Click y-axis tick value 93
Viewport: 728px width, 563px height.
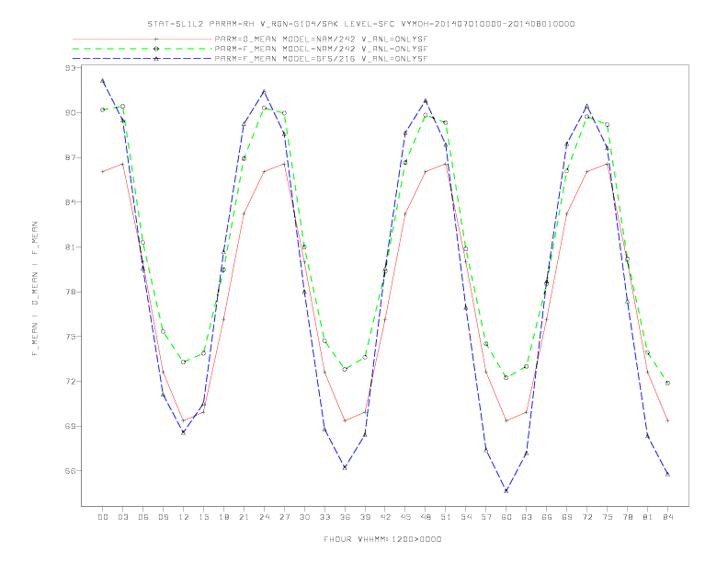click(x=70, y=68)
